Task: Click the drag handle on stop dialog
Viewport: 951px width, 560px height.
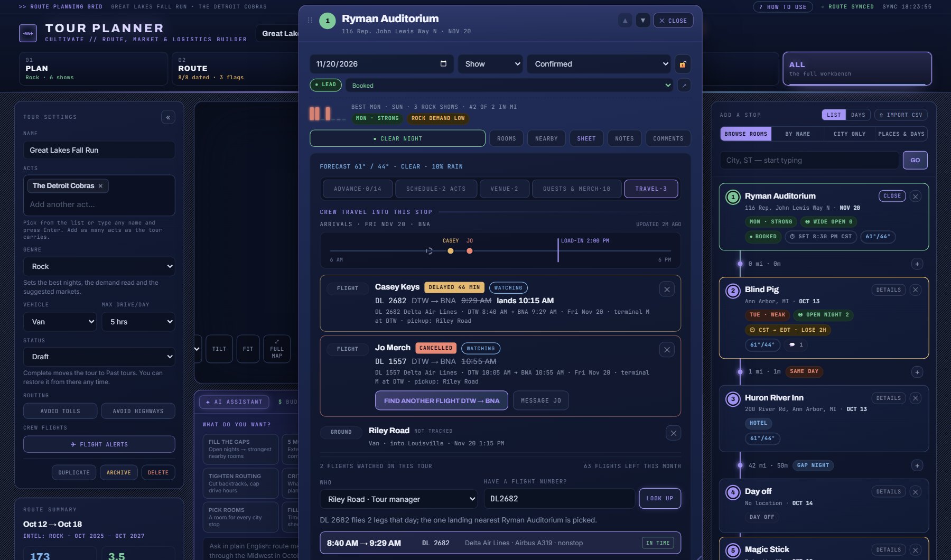Action: tap(310, 20)
